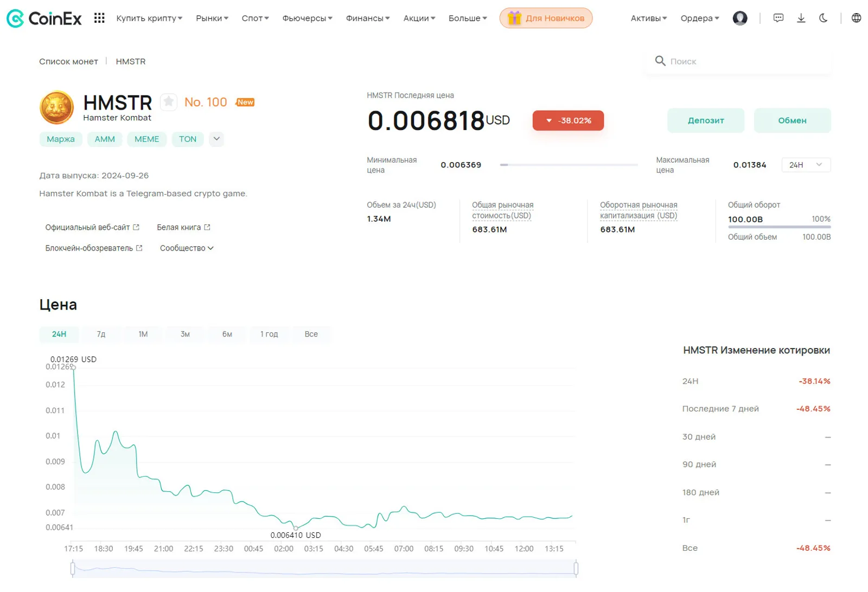Open the Ордера dropdown menu
The image size is (868, 592).
click(x=700, y=18)
